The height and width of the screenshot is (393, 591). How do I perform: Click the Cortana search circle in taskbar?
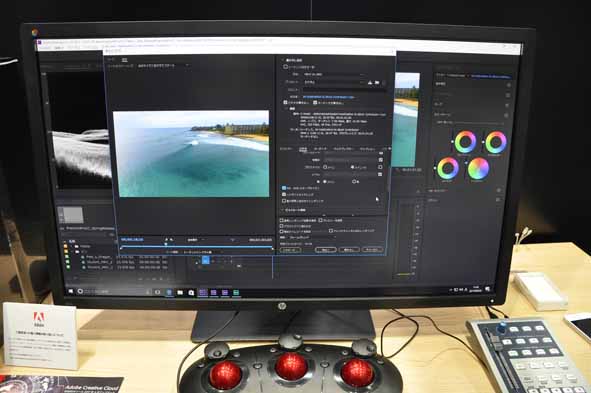coord(80,291)
